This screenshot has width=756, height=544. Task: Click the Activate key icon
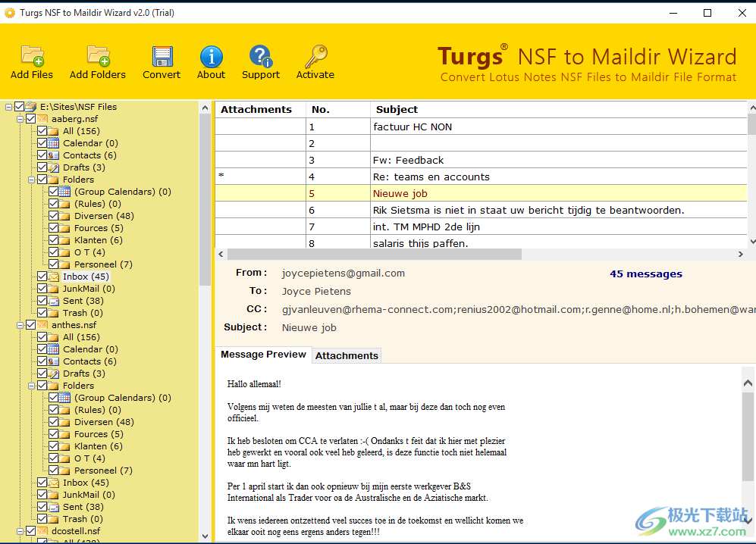coord(316,56)
